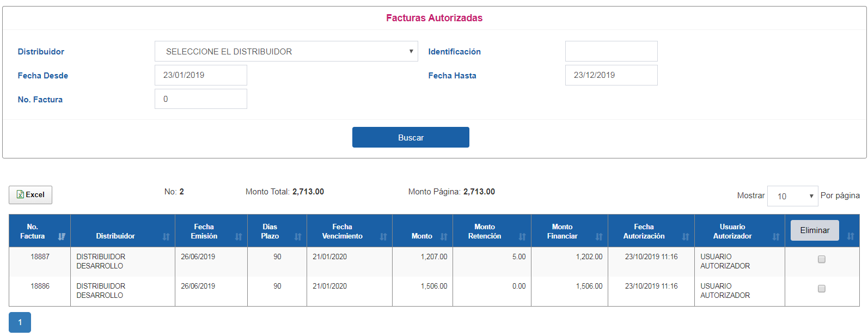Open Mostrar rows per page dropdown
The image size is (868, 336).
793,196
